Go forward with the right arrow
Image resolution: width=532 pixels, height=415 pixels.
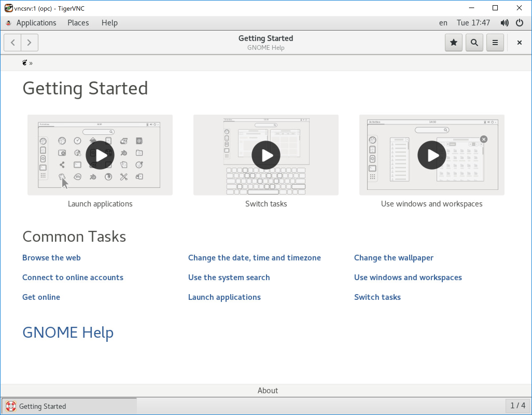[x=29, y=43]
